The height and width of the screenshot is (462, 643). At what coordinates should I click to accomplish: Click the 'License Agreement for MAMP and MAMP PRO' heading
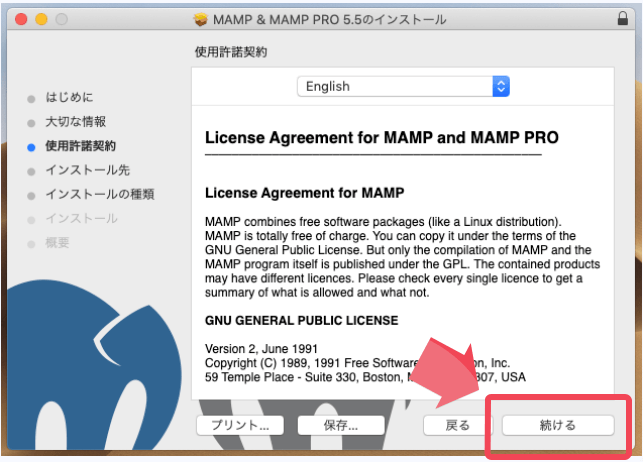coord(382,137)
